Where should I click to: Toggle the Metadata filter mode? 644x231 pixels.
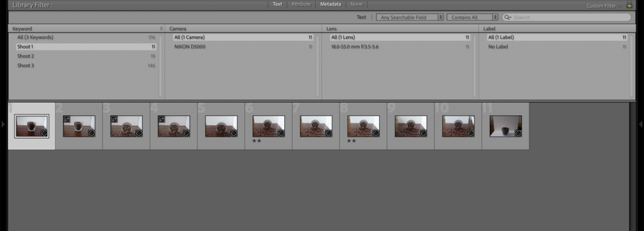point(331,4)
